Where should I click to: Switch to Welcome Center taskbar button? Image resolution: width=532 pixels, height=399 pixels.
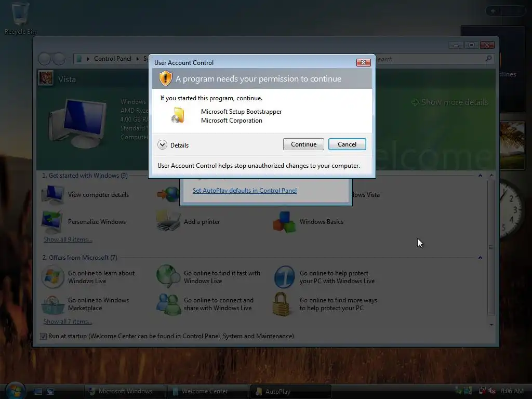click(208, 392)
